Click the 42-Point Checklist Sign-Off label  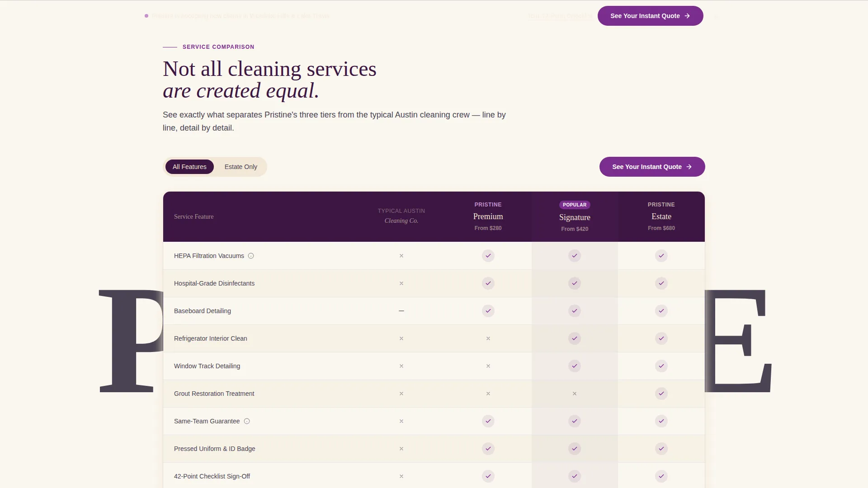pyautogui.click(x=212, y=476)
